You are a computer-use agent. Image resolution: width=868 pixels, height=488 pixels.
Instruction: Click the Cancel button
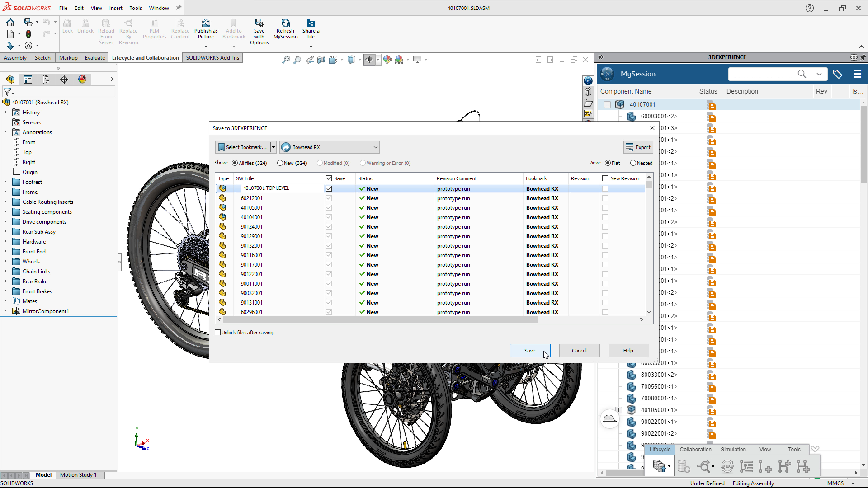tap(579, 351)
